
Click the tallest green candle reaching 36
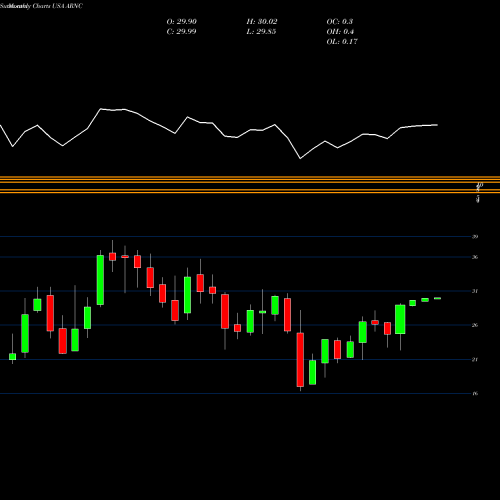click(100, 280)
